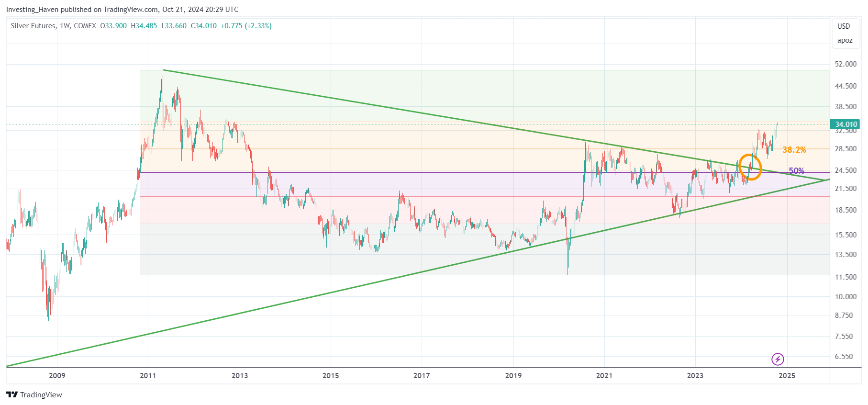
Task: Click the 2021 label on time axis
Action: (x=604, y=375)
